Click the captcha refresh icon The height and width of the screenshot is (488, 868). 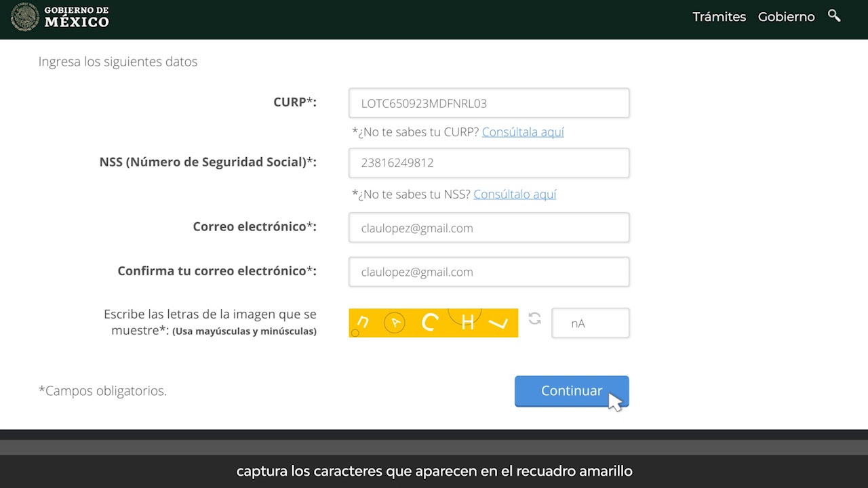click(534, 320)
